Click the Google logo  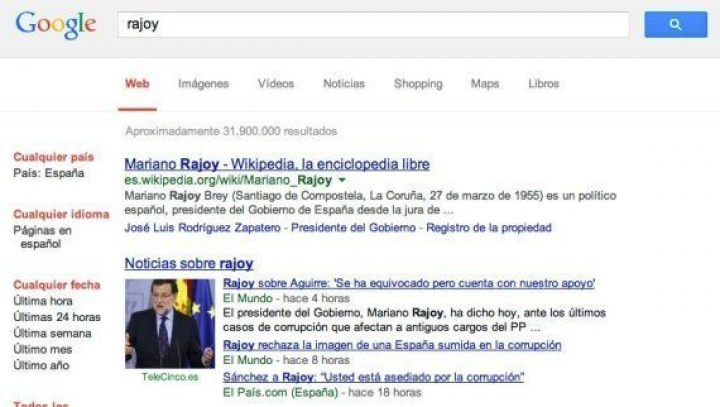coord(56,25)
